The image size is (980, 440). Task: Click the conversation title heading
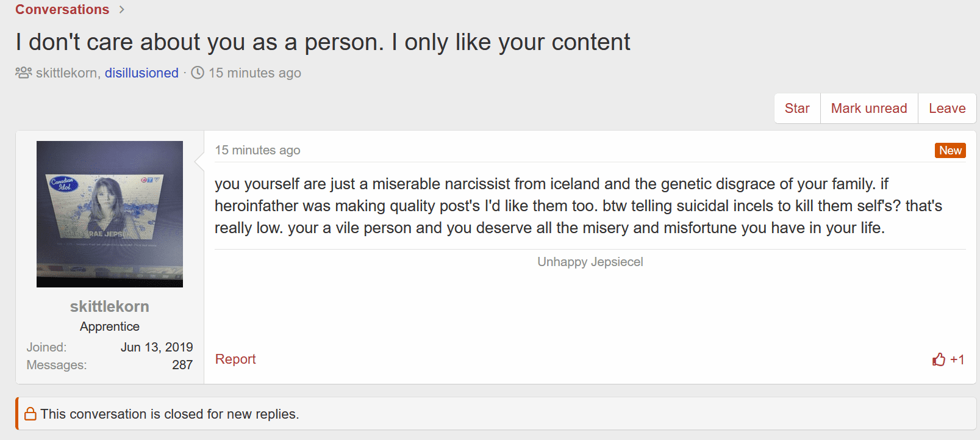tap(323, 42)
